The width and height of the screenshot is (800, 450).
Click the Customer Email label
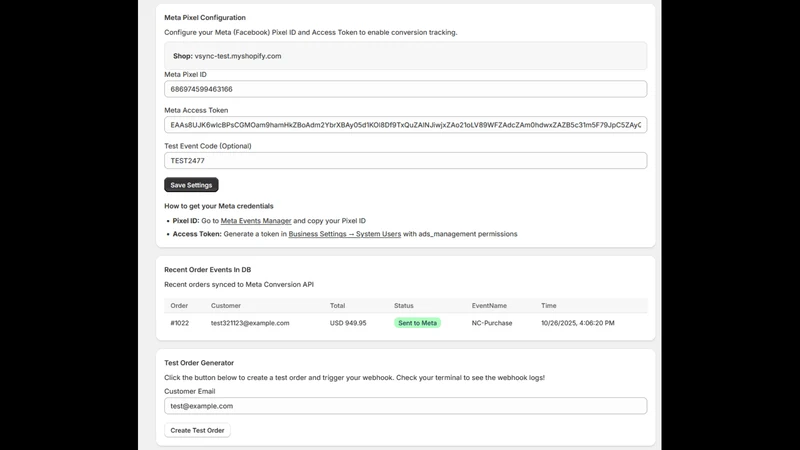click(189, 391)
